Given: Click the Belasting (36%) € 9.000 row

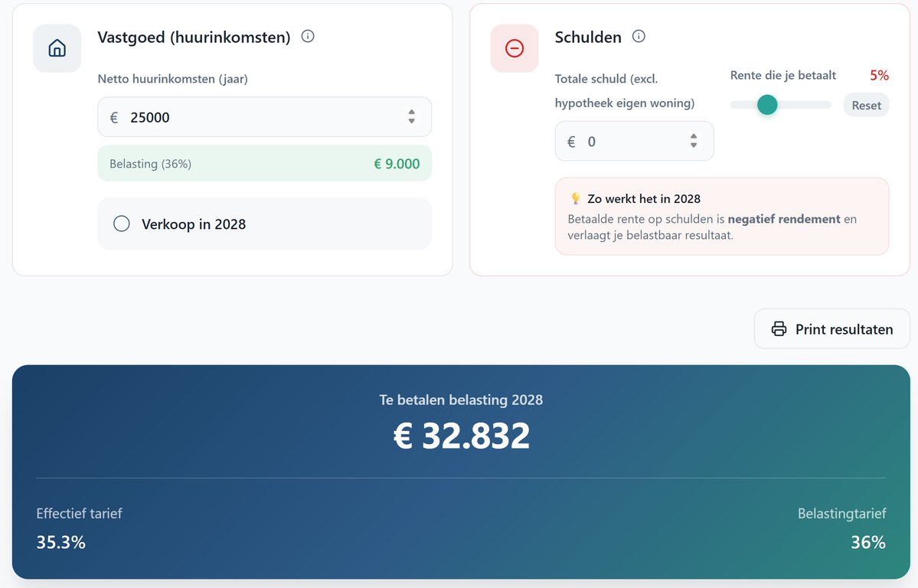Looking at the screenshot, I should coord(265,163).
